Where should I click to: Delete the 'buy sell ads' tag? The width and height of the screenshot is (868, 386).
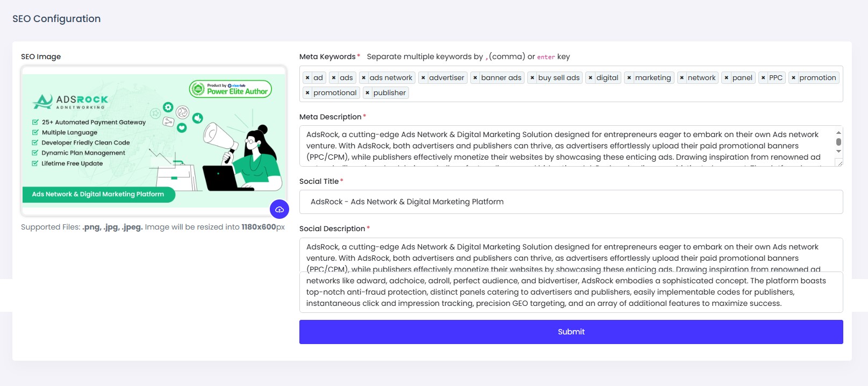coord(532,78)
